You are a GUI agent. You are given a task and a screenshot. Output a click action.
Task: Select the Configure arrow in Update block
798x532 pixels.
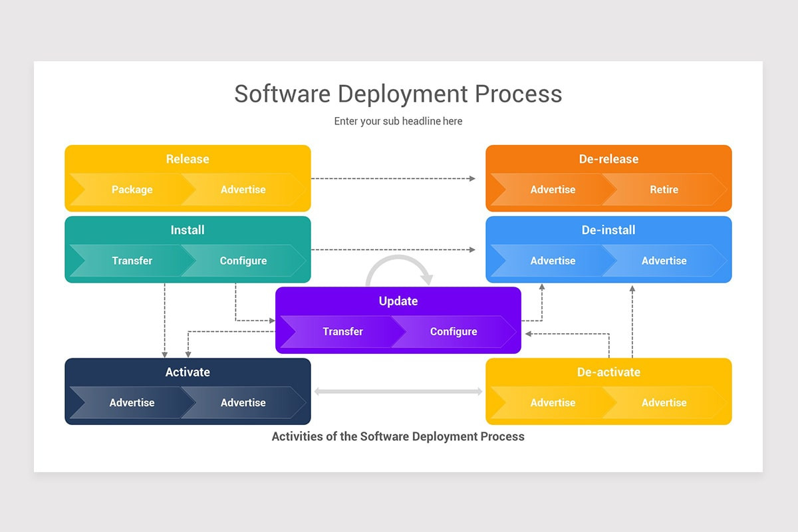coord(453,332)
